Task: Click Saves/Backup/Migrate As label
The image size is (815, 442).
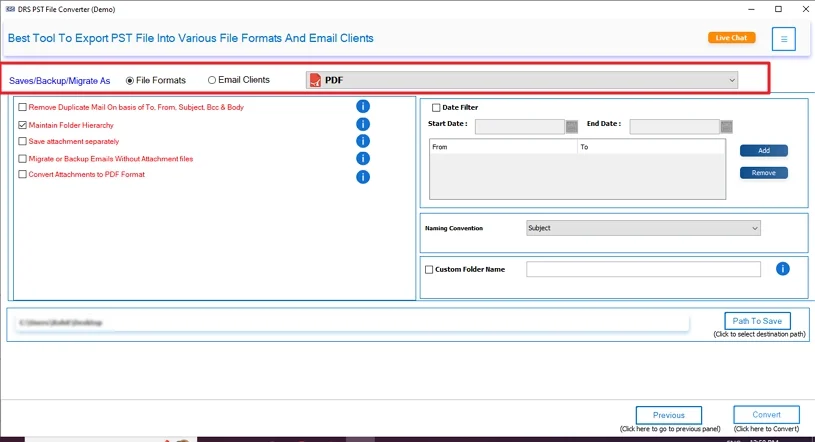Action: pyautogui.click(x=59, y=81)
